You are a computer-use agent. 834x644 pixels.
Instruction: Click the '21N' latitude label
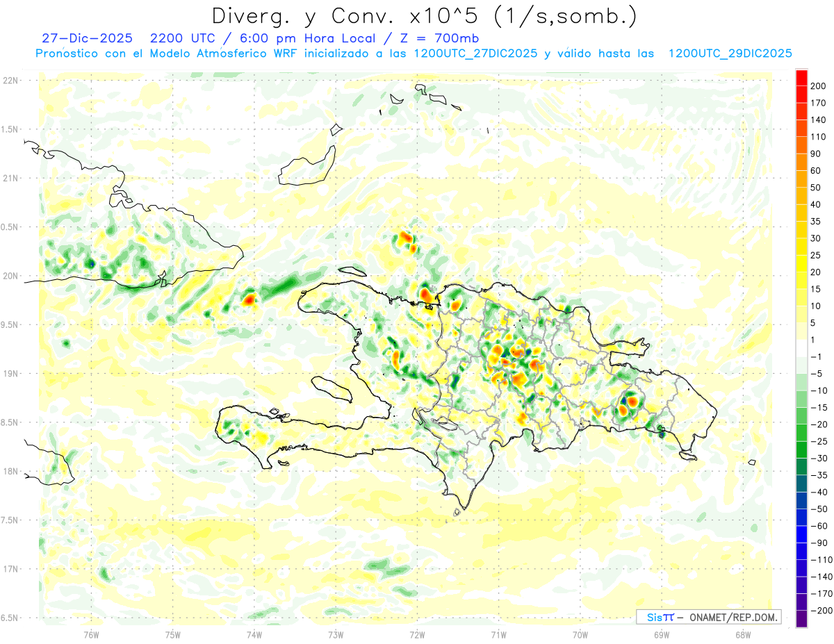tap(10, 178)
